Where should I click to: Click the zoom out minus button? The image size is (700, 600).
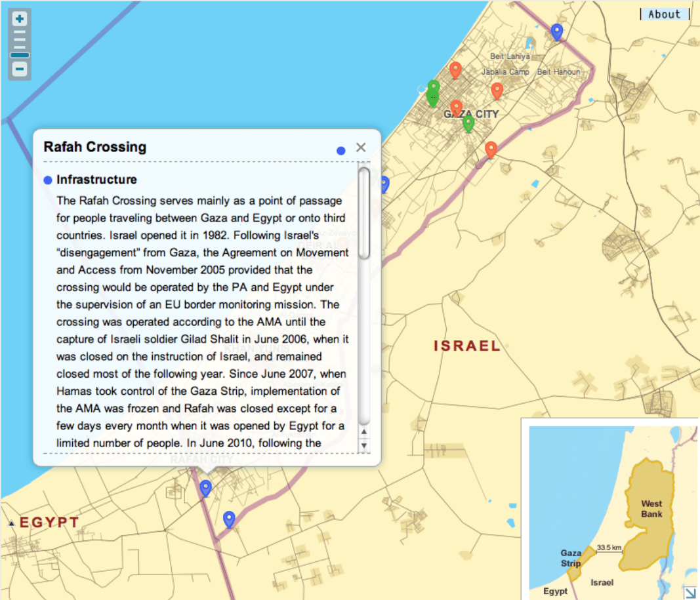point(20,69)
